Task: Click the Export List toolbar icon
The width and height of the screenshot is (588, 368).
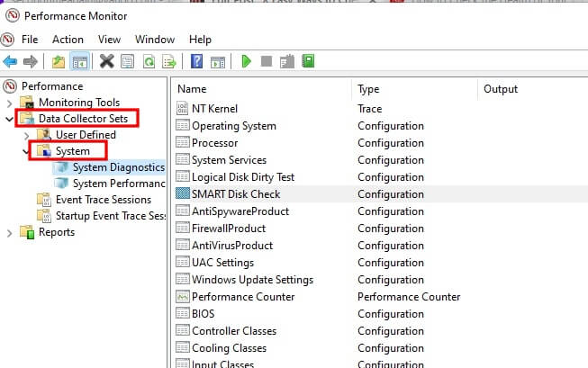Action: [x=168, y=61]
